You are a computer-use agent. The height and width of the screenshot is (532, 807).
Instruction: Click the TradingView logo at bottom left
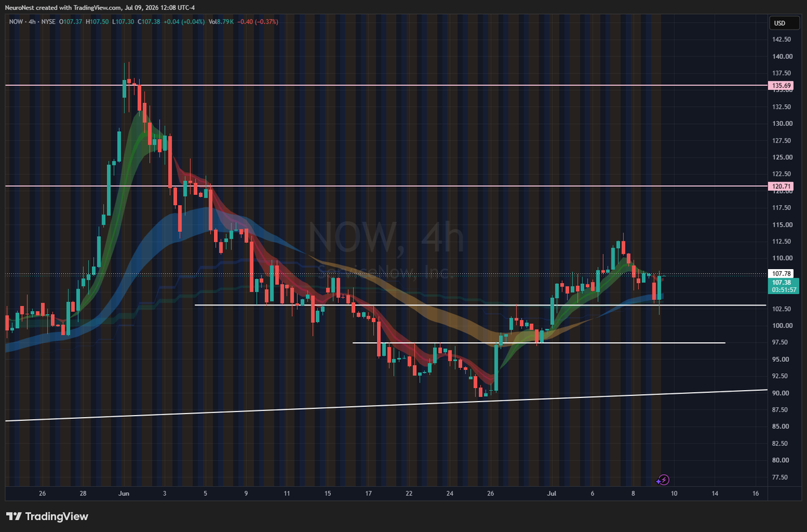[47, 517]
